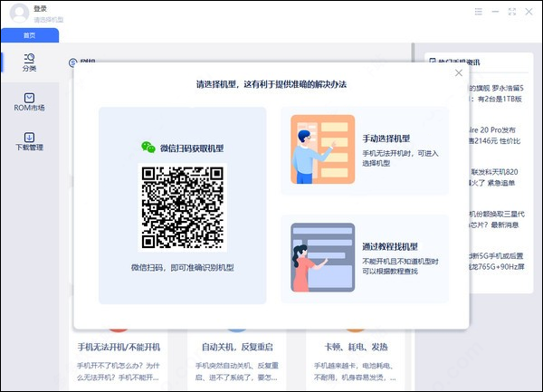Open the 分类 sidebar icon
The width and height of the screenshot is (543, 392).
[x=29, y=62]
